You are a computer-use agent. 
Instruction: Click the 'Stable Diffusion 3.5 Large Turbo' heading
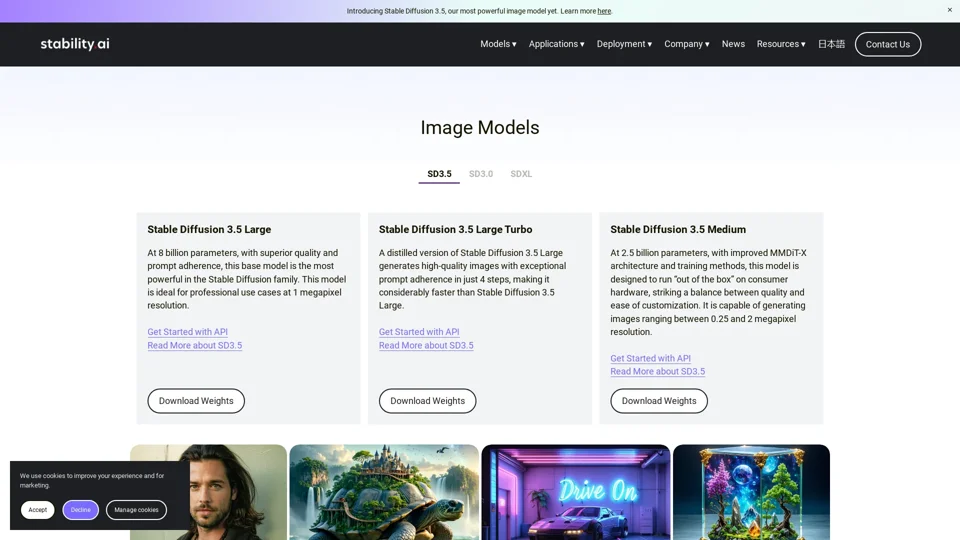(456, 230)
